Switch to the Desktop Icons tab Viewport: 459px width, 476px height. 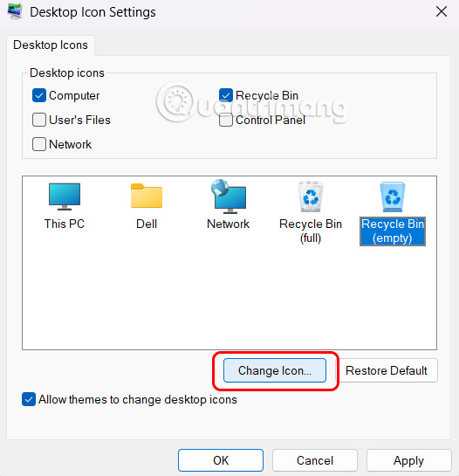(51, 45)
